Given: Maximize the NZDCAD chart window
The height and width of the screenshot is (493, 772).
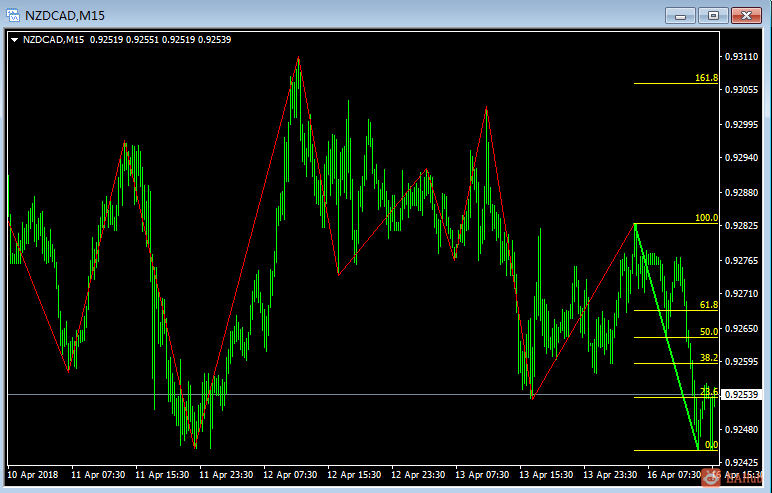Looking at the screenshot, I should click(x=713, y=16).
